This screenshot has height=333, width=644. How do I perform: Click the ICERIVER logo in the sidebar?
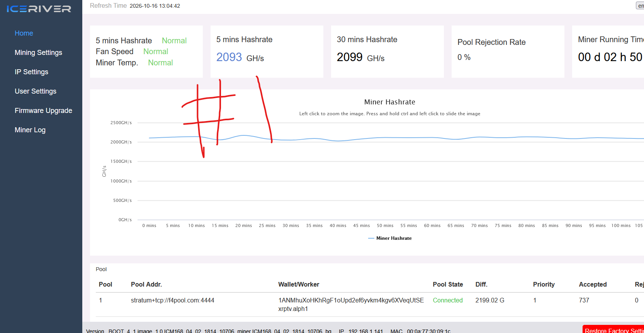click(x=39, y=9)
